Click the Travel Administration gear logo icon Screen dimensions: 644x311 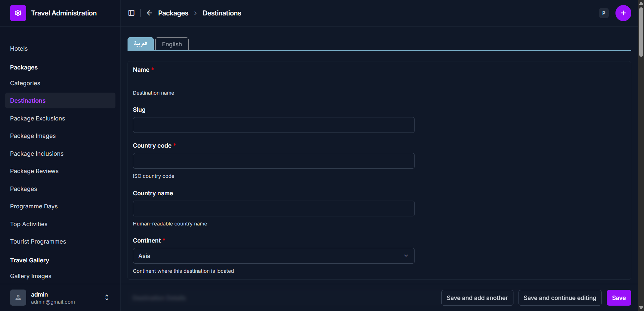18,13
